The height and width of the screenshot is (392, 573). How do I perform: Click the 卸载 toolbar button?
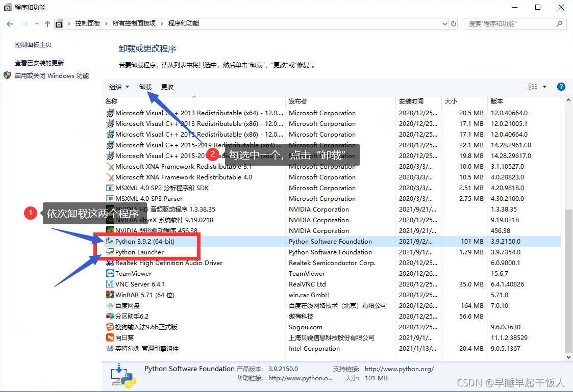click(145, 87)
